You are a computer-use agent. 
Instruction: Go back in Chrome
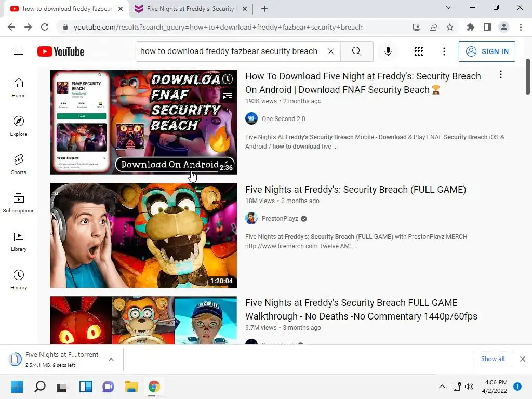click(x=11, y=27)
